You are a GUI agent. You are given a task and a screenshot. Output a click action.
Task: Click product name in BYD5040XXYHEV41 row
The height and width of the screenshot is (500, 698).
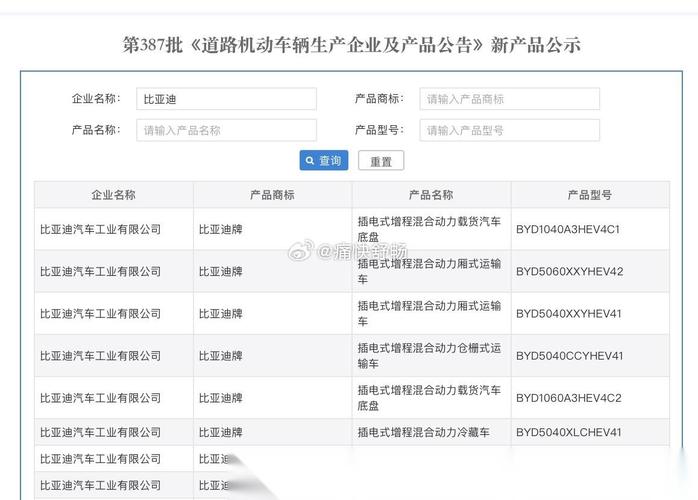click(x=429, y=313)
